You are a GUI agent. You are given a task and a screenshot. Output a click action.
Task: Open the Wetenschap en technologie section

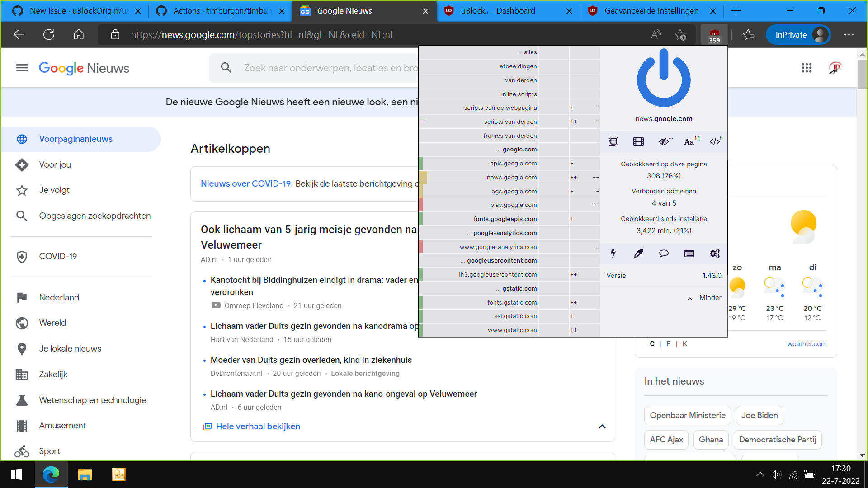(x=92, y=400)
